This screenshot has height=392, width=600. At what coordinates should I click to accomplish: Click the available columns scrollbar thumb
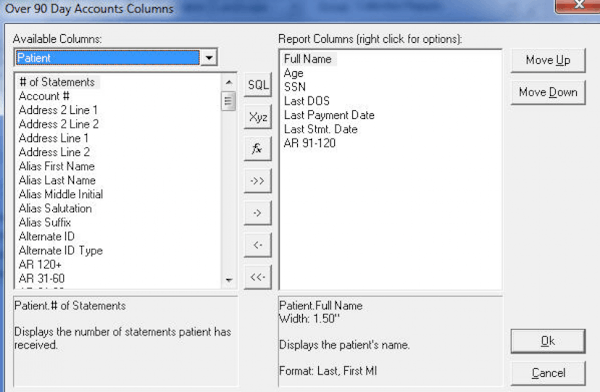pos(228,101)
